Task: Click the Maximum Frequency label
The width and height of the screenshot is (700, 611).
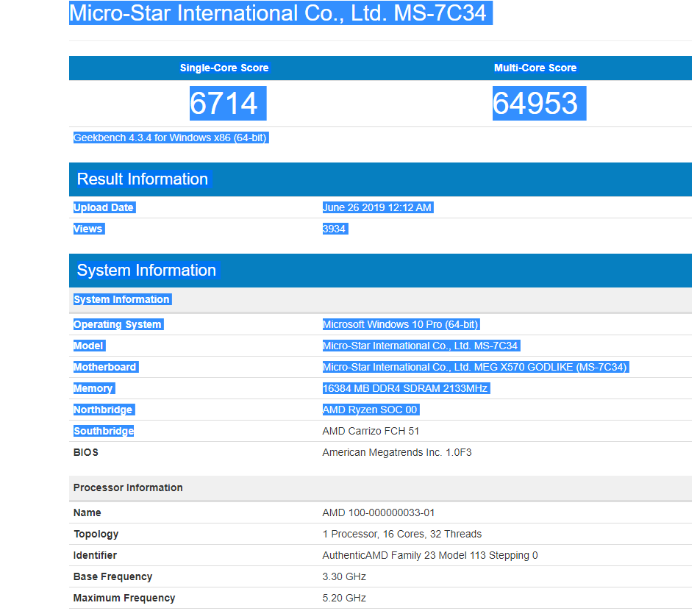Action: [124, 598]
